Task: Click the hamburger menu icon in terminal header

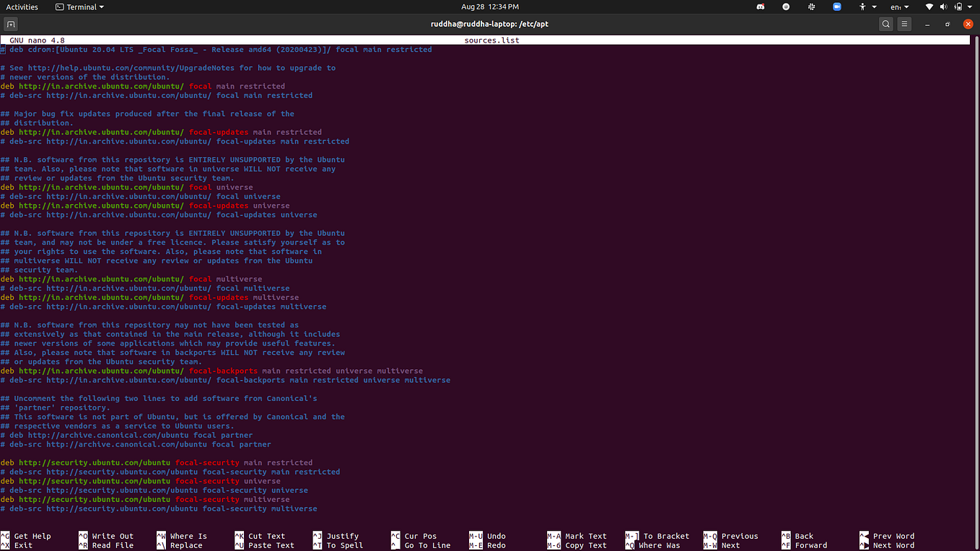Action: click(904, 23)
